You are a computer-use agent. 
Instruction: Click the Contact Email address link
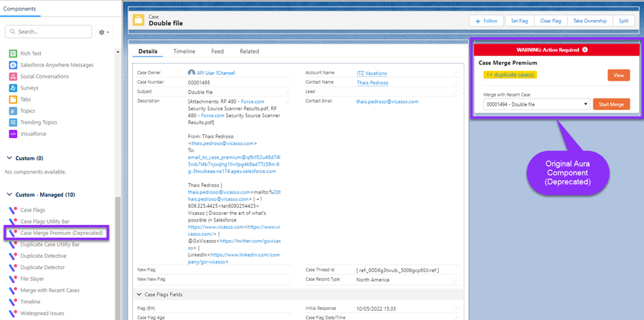click(387, 101)
